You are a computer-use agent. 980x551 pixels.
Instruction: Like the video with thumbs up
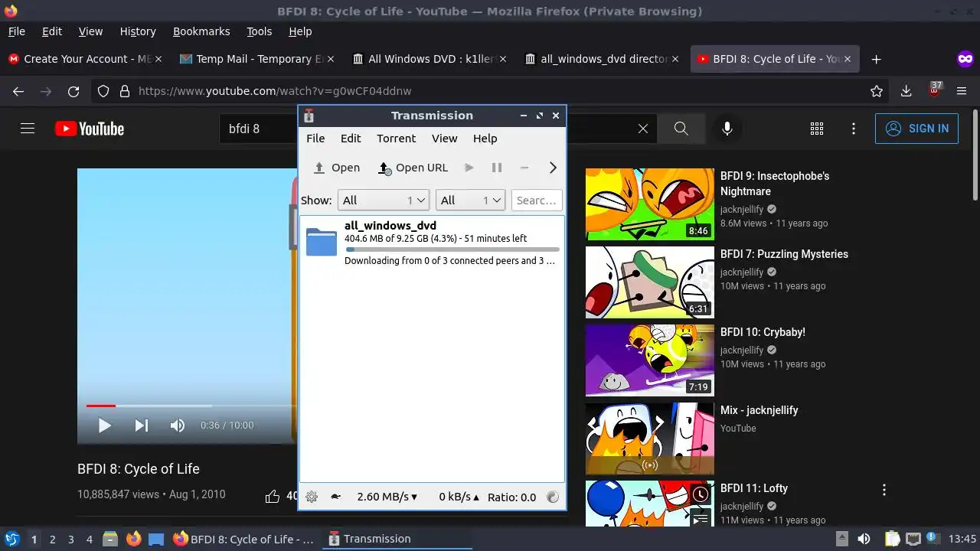click(273, 496)
